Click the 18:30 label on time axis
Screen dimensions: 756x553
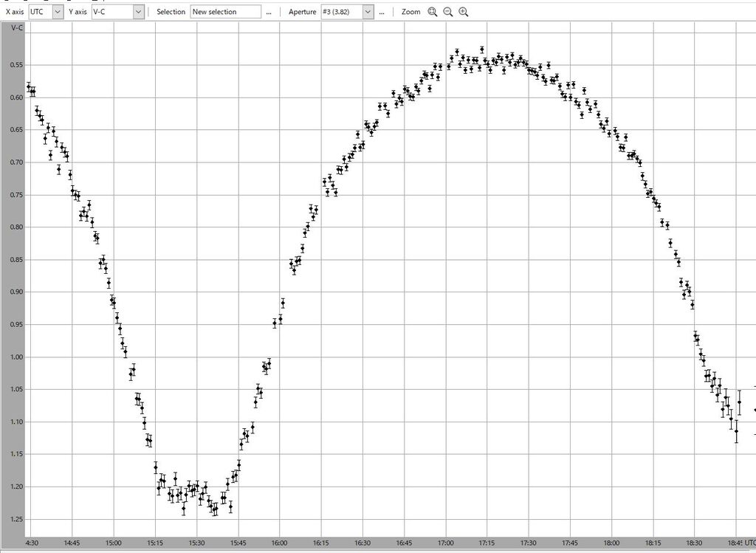694,543
